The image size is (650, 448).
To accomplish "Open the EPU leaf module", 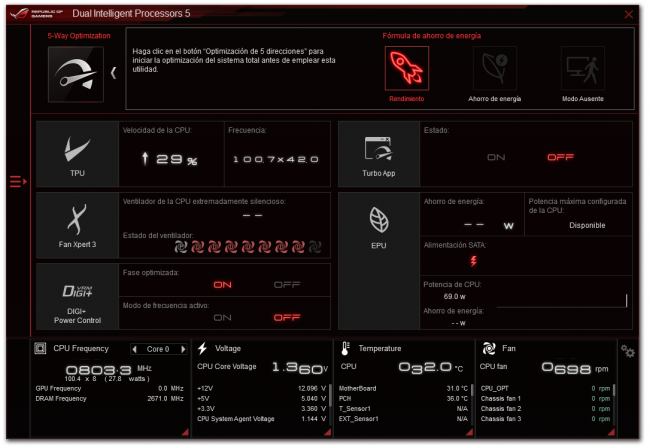I will coord(378,261).
